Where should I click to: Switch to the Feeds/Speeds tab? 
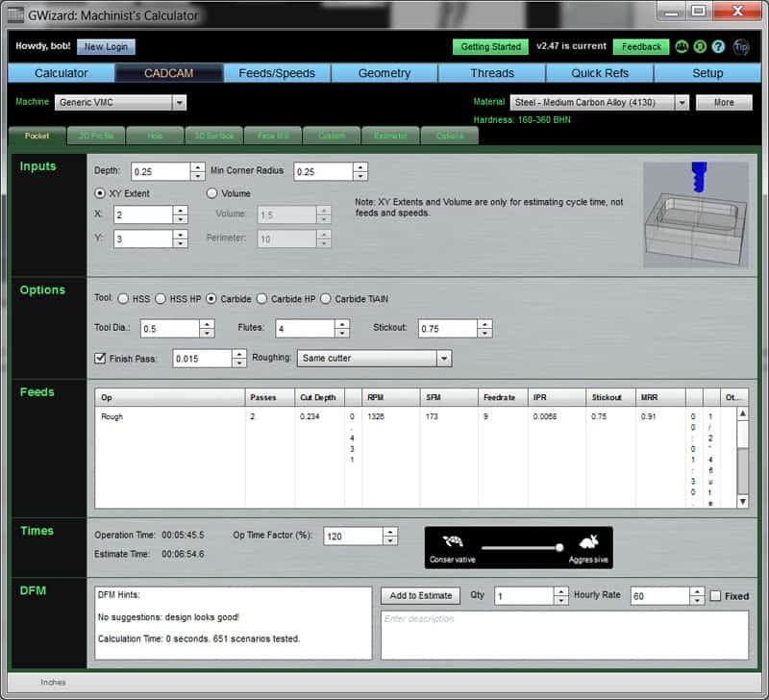tap(277, 72)
